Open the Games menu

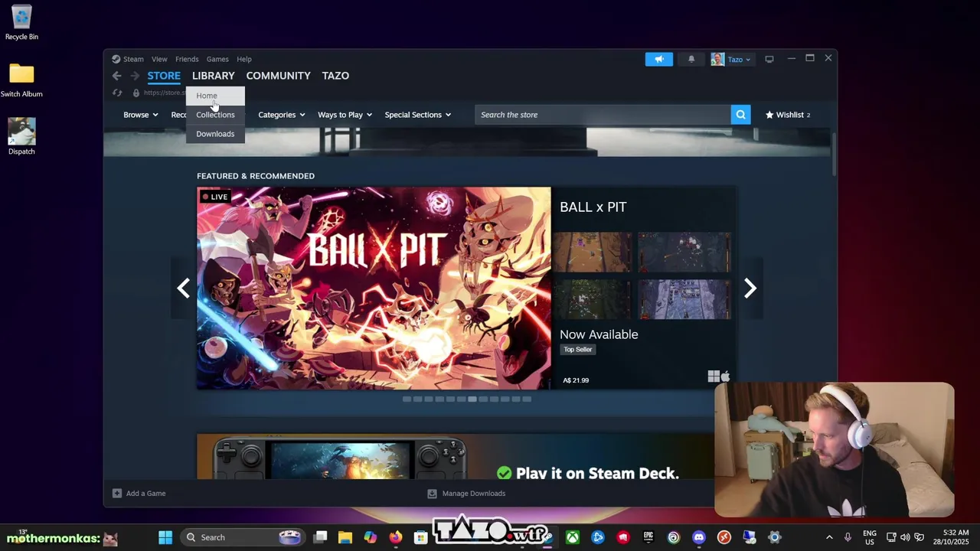[217, 59]
